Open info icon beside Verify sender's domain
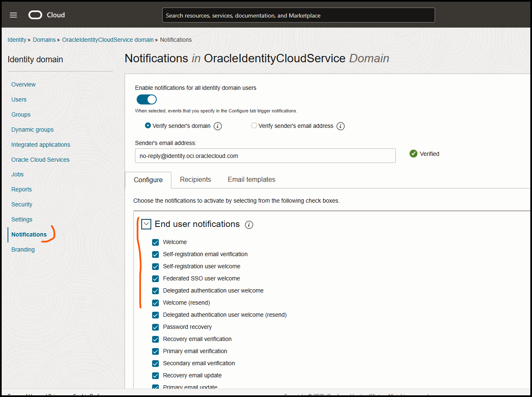 pos(218,126)
